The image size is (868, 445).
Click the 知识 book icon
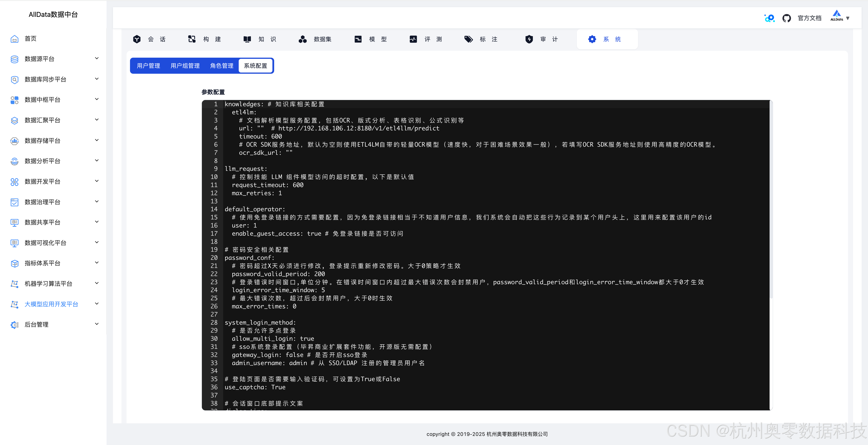point(247,39)
